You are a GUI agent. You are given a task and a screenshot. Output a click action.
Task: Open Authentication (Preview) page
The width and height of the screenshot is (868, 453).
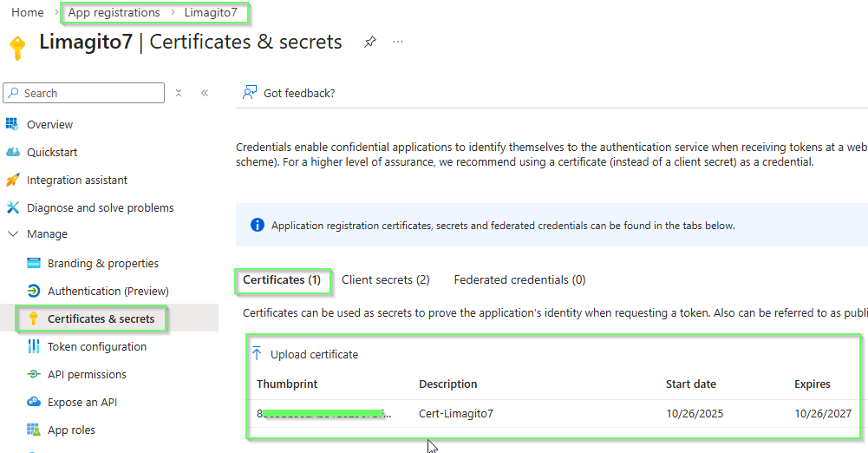tap(108, 291)
